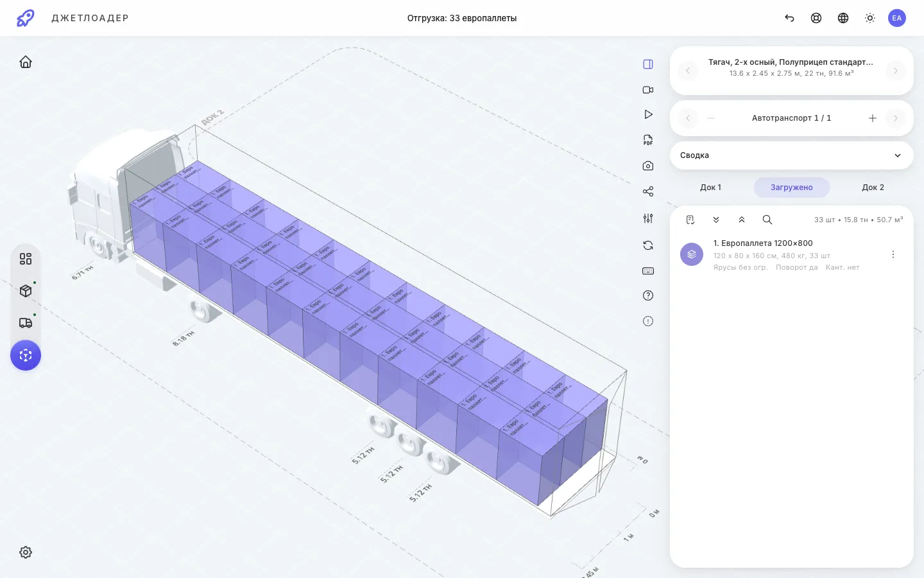Click the video camera view icon

click(x=648, y=90)
